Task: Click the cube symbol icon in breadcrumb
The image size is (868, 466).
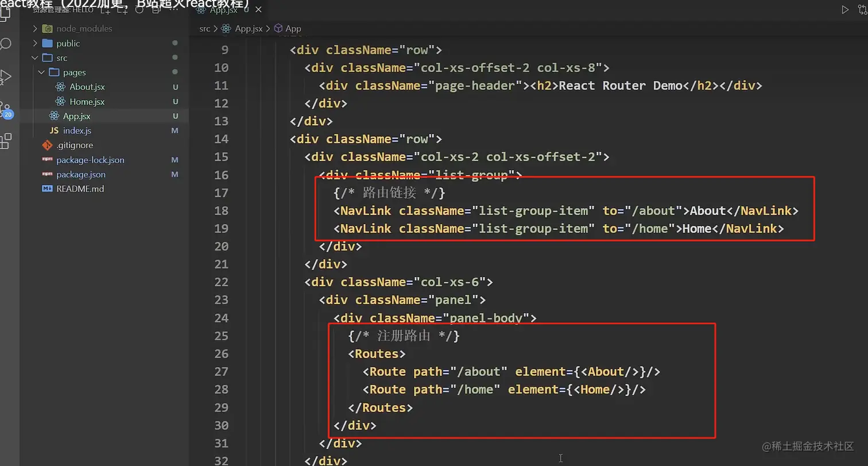Action: point(278,29)
